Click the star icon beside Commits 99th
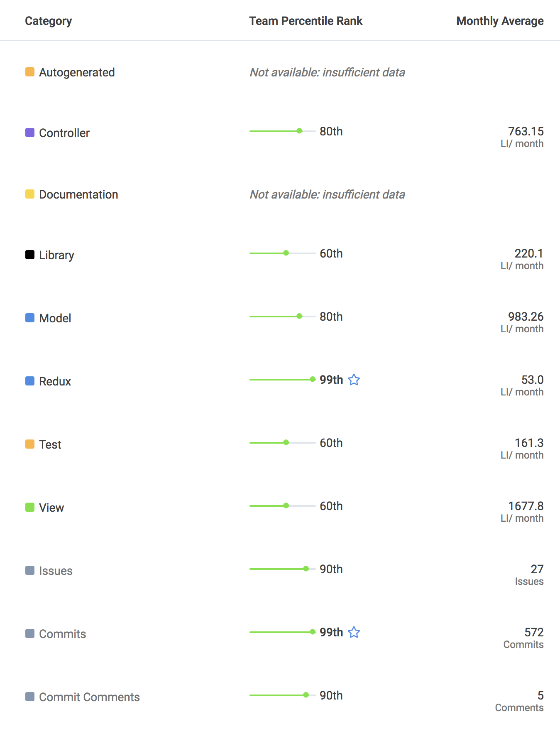 click(354, 632)
